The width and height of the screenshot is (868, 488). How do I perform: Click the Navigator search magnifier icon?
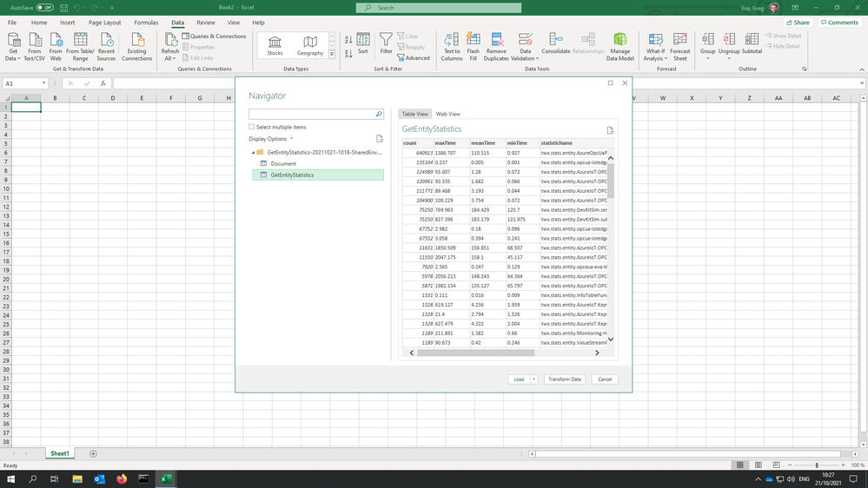tap(379, 114)
